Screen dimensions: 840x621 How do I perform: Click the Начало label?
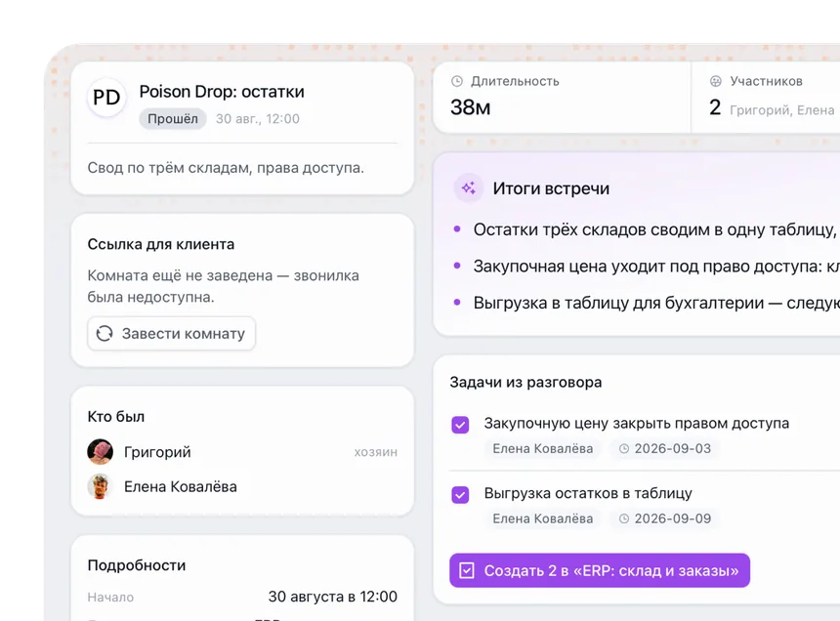[x=110, y=598]
